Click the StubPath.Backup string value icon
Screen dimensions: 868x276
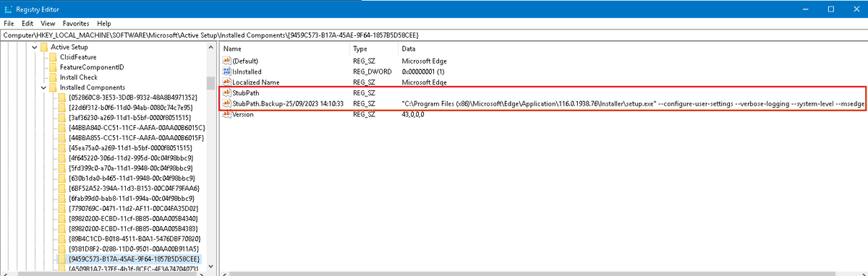point(227,103)
